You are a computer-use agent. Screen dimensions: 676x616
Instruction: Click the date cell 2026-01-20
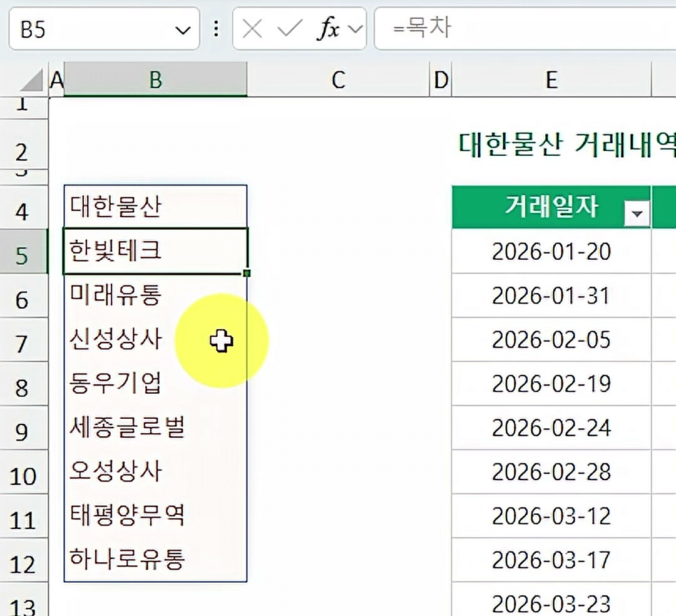pyautogui.click(x=551, y=251)
